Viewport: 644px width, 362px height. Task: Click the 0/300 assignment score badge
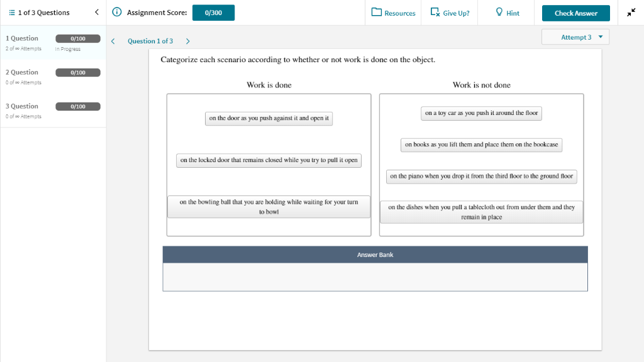coord(213,12)
